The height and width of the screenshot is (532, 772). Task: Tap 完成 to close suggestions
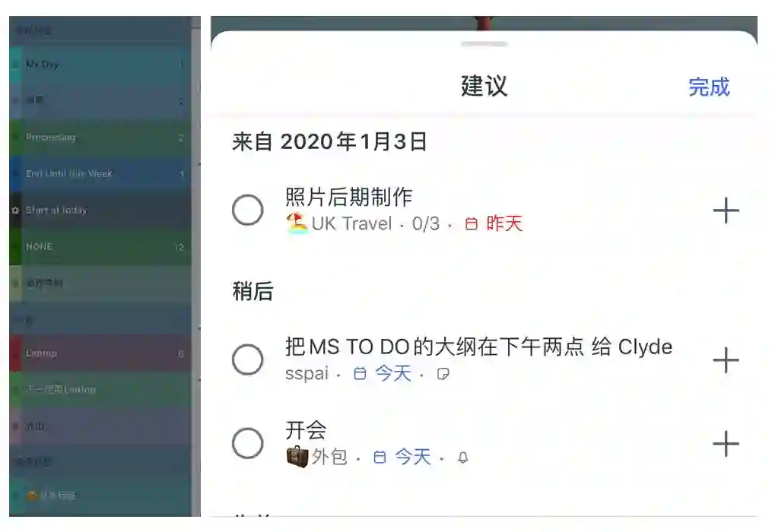(709, 87)
